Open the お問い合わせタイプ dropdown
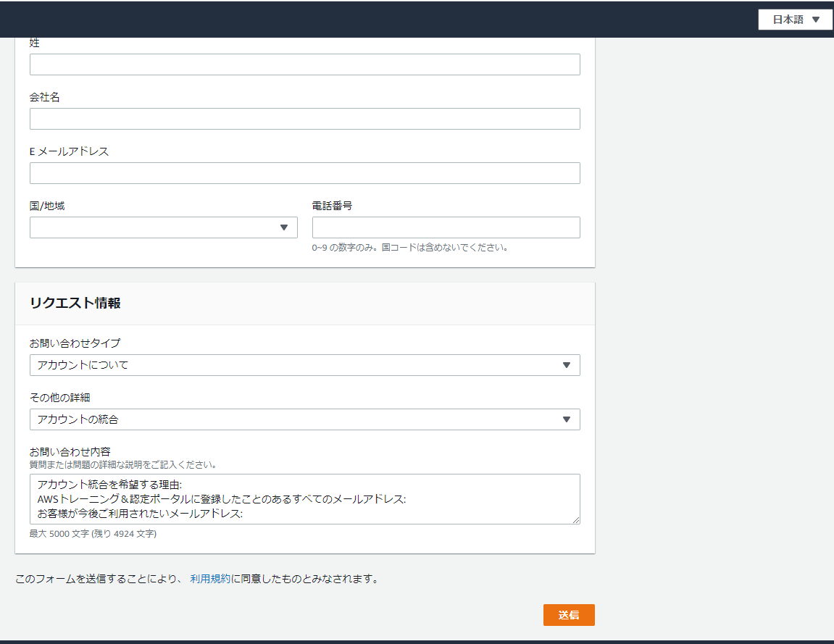This screenshot has width=834, height=644. (x=305, y=365)
